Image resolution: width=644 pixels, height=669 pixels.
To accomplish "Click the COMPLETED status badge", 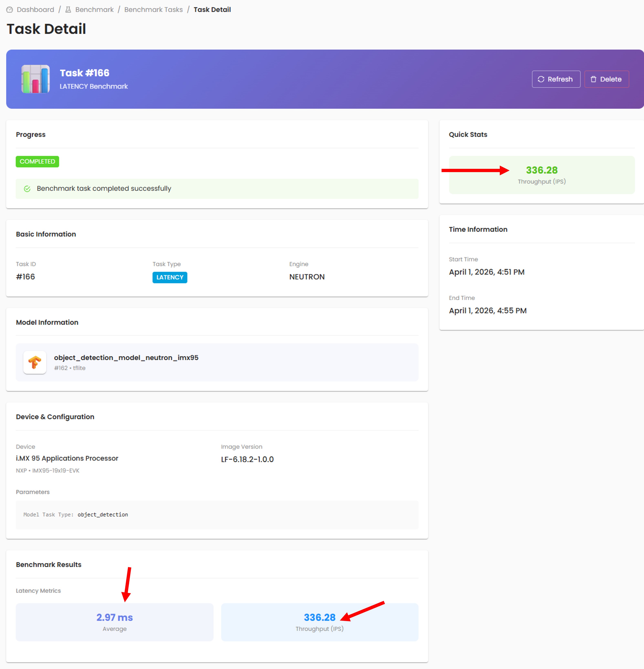I will tap(37, 161).
